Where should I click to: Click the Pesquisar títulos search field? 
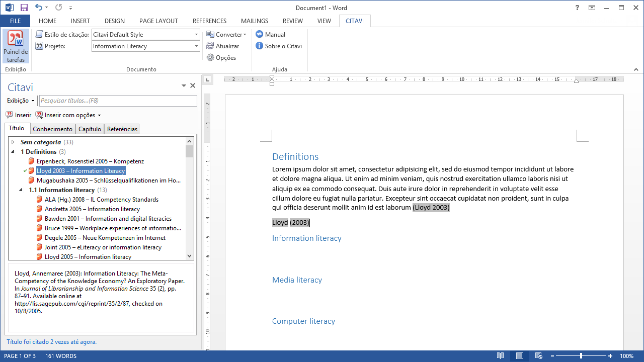[118, 101]
